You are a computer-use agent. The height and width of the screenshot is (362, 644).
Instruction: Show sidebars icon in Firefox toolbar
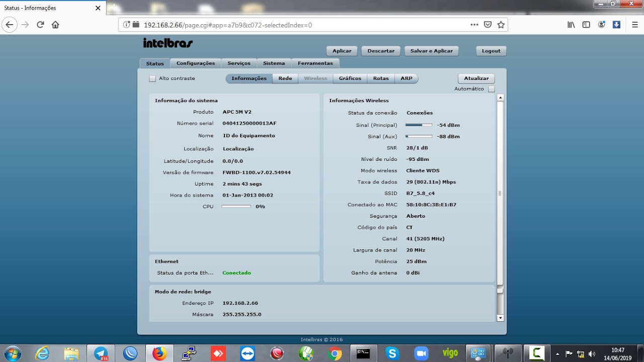[586, 25]
